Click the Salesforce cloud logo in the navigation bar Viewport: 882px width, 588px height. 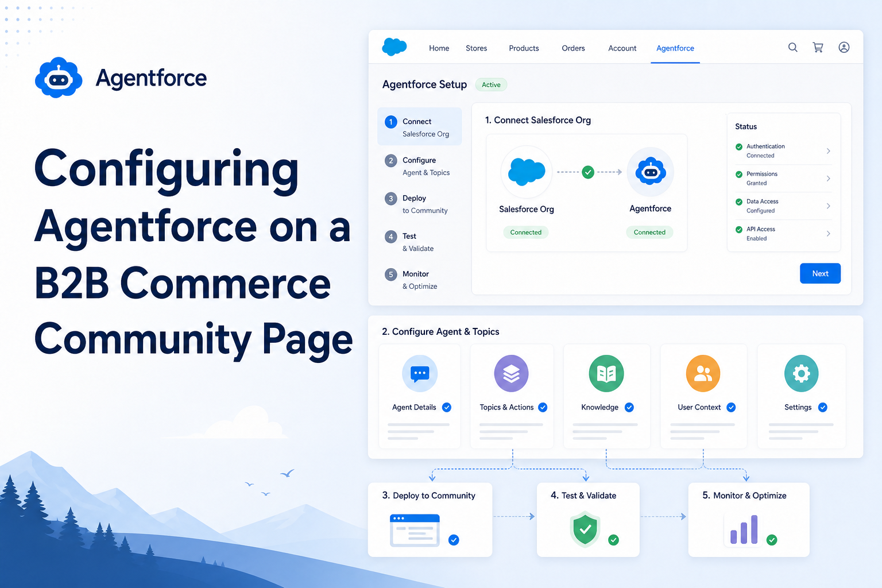pos(394,47)
